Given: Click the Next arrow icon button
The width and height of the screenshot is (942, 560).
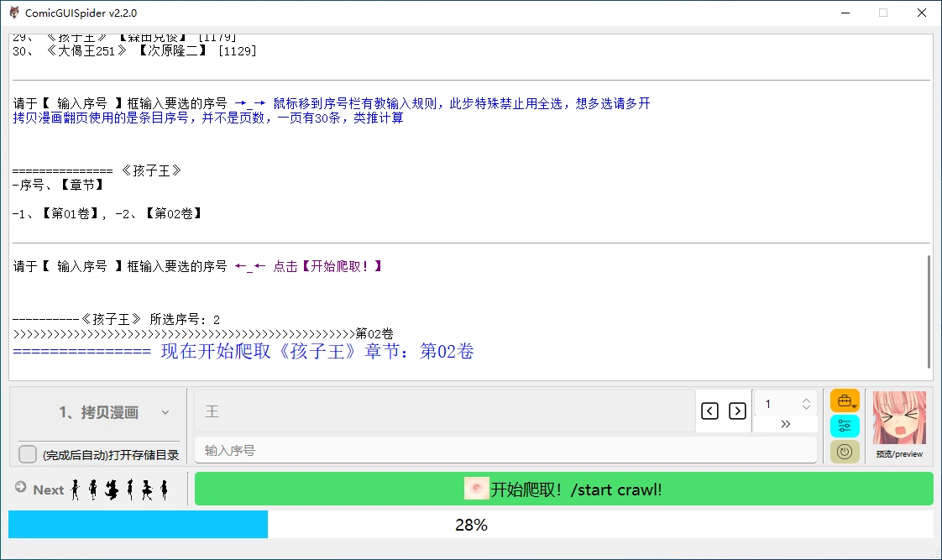Looking at the screenshot, I should click(21, 488).
